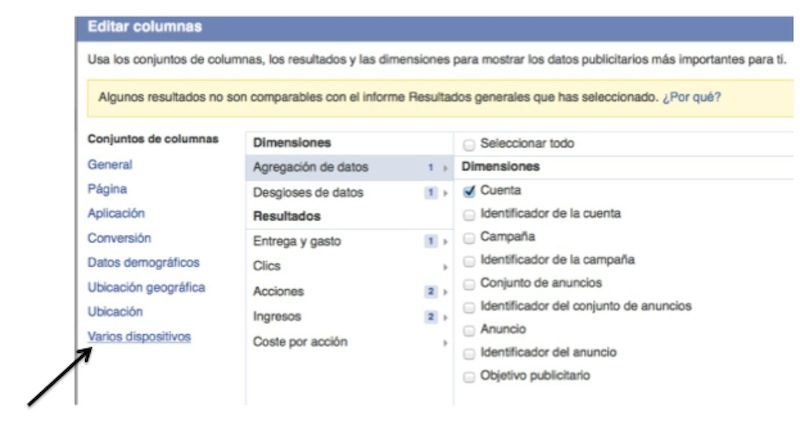Image resolution: width=800 pixels, height=429 pixels.
Task: Open the Varios dispositivos column set
Action: [x=139, y=337]
